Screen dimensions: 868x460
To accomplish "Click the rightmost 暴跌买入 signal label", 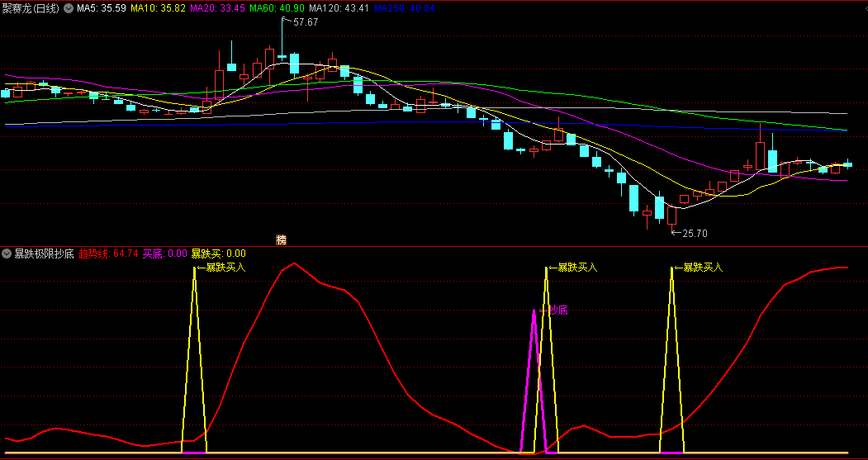I will (701, 268).
